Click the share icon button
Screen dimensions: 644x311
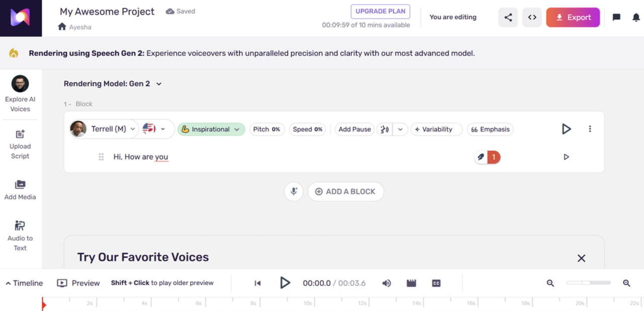coord(508,18)
